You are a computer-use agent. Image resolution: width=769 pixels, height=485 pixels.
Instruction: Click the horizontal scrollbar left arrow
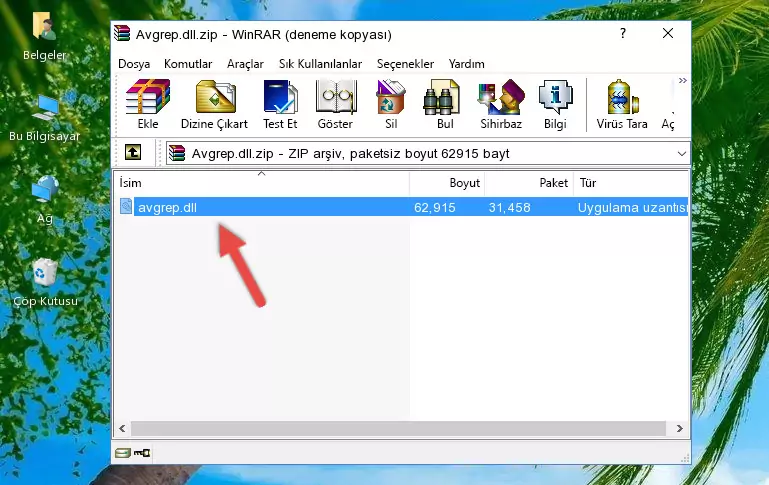click(x=122, y=428)
